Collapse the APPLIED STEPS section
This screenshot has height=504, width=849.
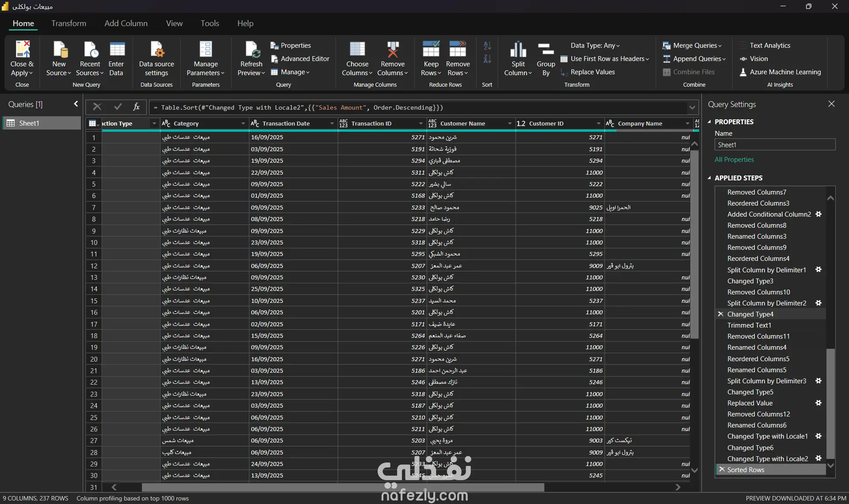[x=709, y=178]
